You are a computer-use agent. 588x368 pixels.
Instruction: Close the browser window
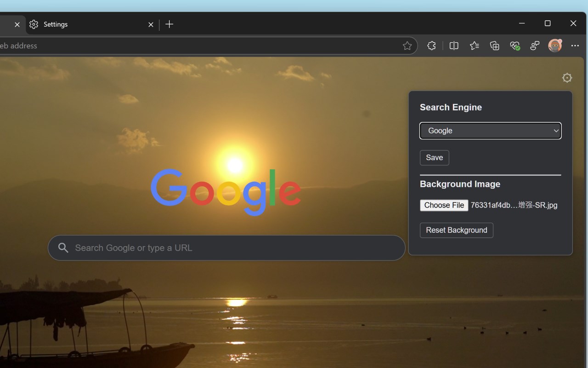(573, 23)
